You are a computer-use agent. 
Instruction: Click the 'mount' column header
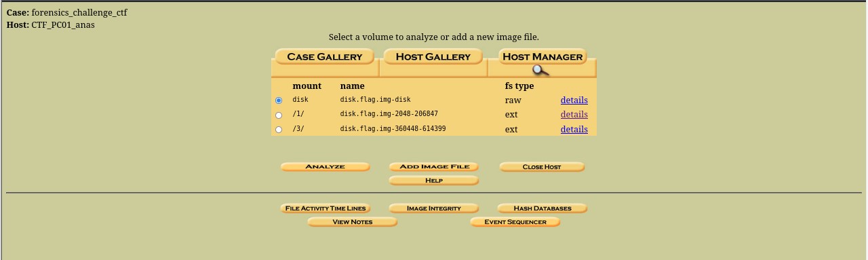pyautogui.click(x=307, y=86)
